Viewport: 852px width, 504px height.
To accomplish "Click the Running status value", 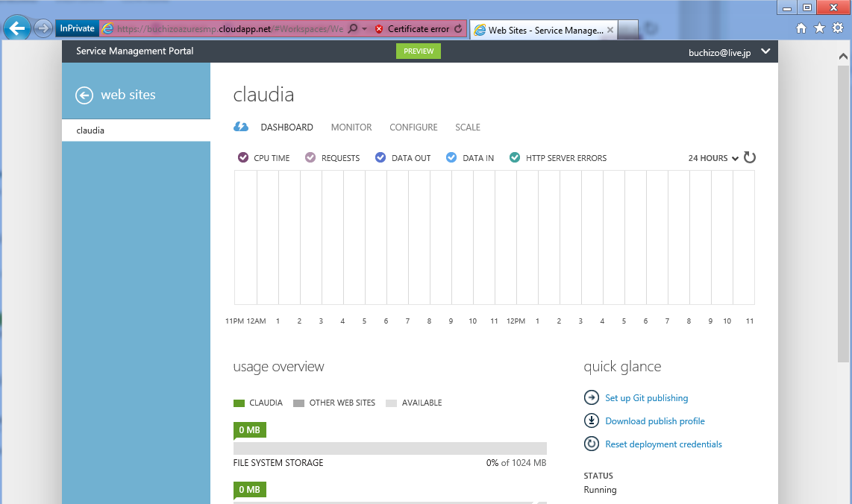I will [600, 490].
